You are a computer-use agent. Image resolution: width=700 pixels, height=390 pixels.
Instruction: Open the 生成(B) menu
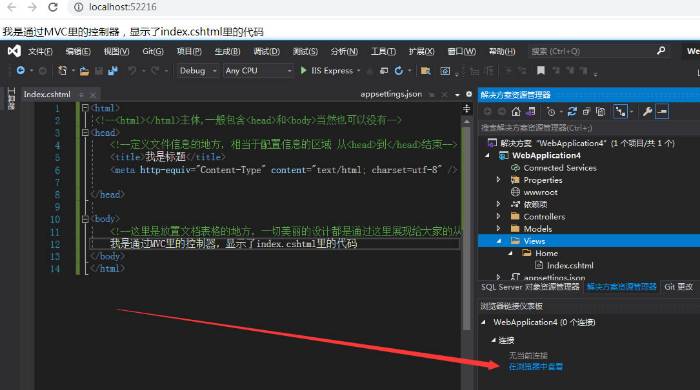coord(227,51)
